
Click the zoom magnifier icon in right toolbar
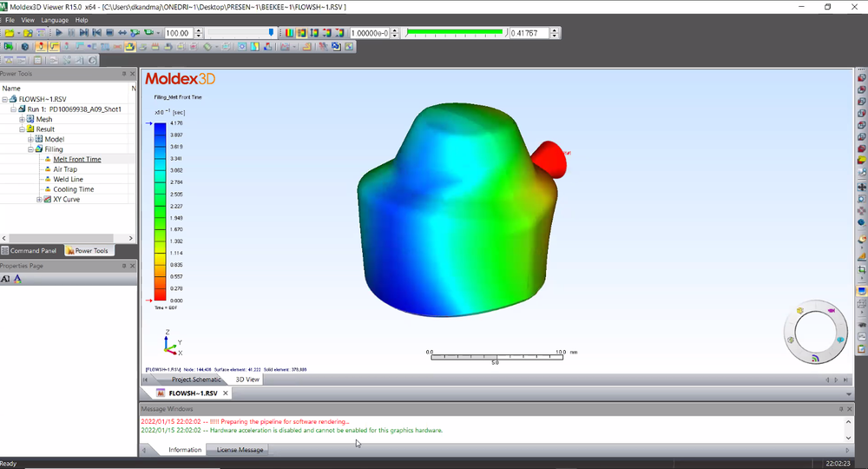(x=862, y=200)
